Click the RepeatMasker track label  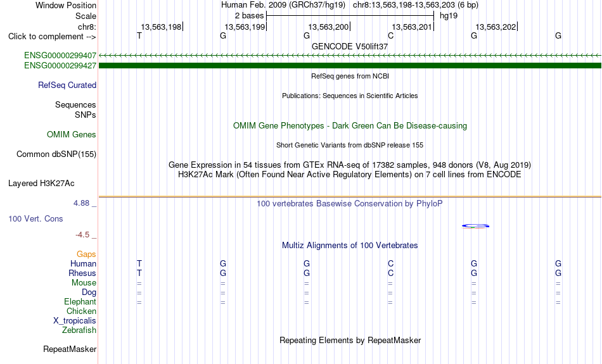pos(70,349)
